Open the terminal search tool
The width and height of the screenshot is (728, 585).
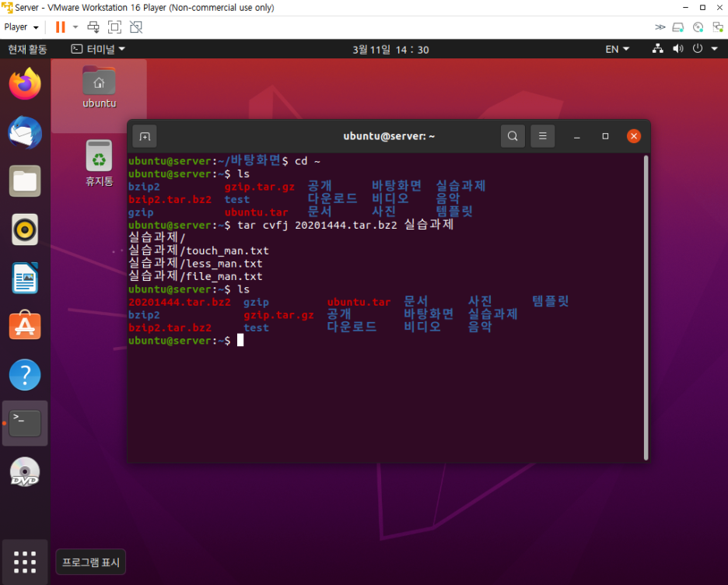click(513, 136)
